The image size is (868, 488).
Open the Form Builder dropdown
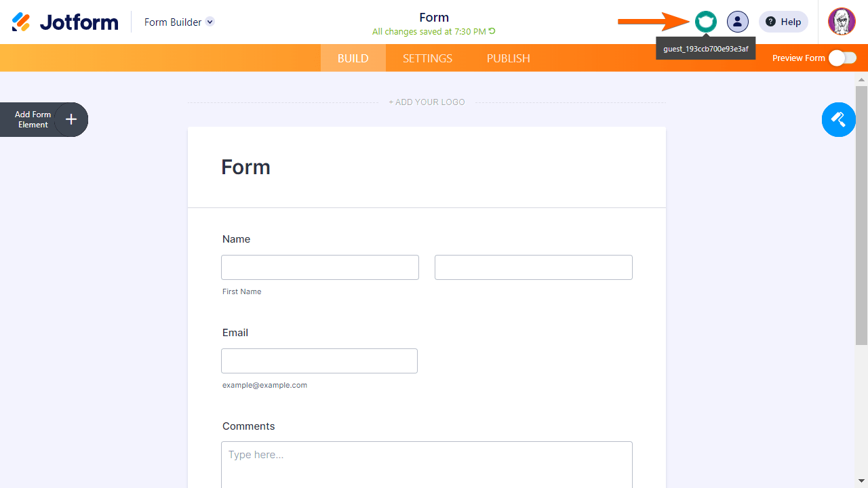tap(210, 22)
